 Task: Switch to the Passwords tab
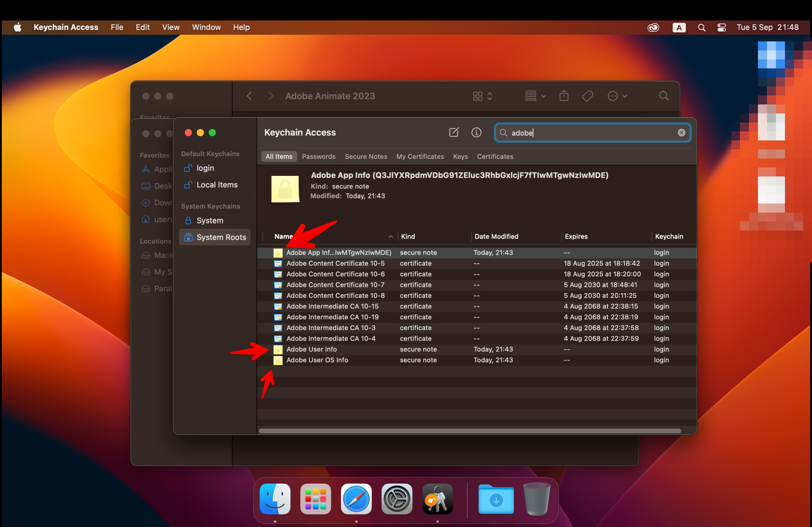point(319,156)
